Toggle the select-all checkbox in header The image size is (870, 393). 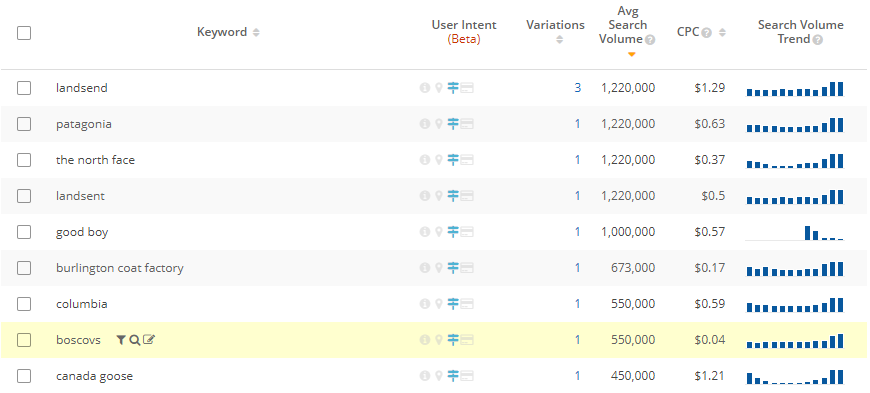(24, 33)
